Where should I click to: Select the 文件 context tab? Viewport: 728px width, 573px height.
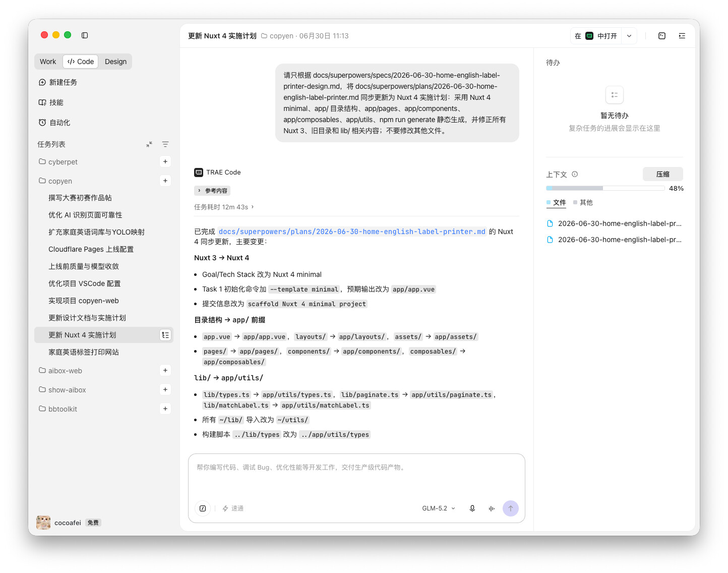(x=557, y=203)
